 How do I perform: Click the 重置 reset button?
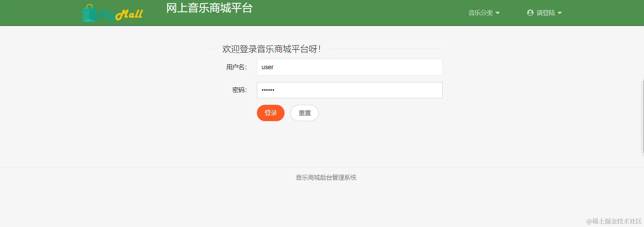click(305, 113)
